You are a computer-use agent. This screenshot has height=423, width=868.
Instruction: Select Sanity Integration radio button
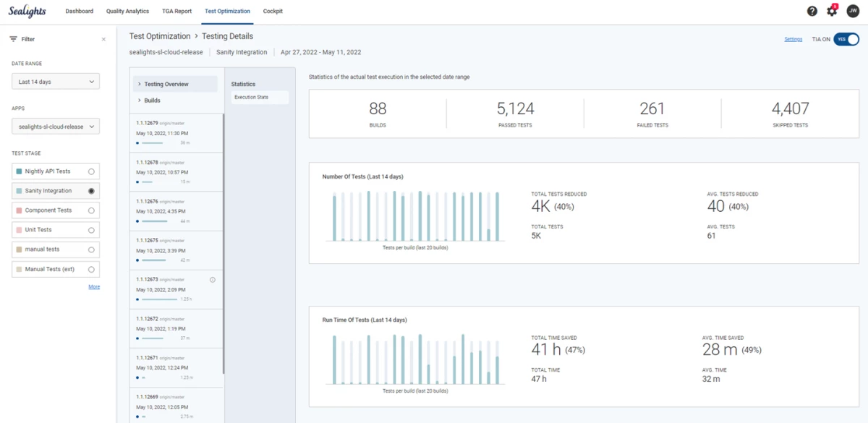(x=91, y=191)
